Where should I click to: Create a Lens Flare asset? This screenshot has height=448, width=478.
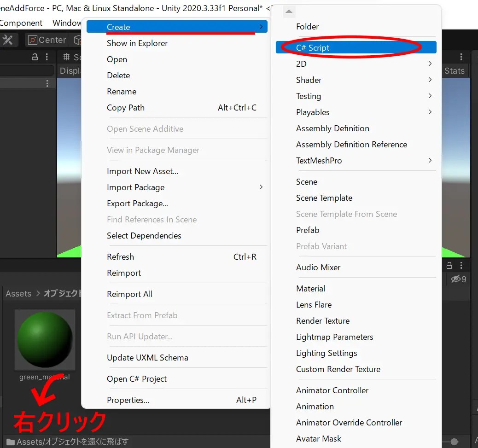(356, 305)
